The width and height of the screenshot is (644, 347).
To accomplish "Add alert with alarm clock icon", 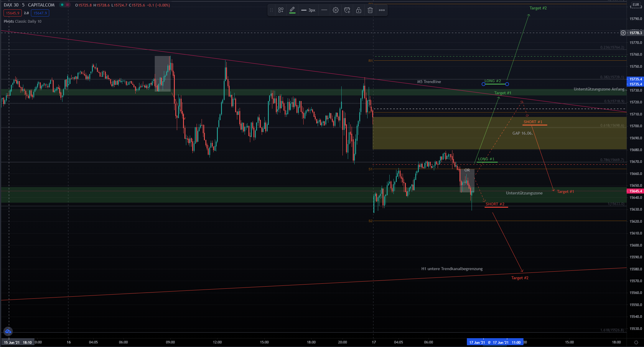I will coord(347,10).
